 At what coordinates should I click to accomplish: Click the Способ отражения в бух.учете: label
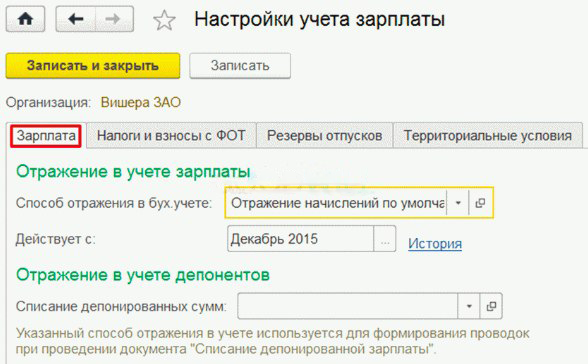click(x=114, y=203)
